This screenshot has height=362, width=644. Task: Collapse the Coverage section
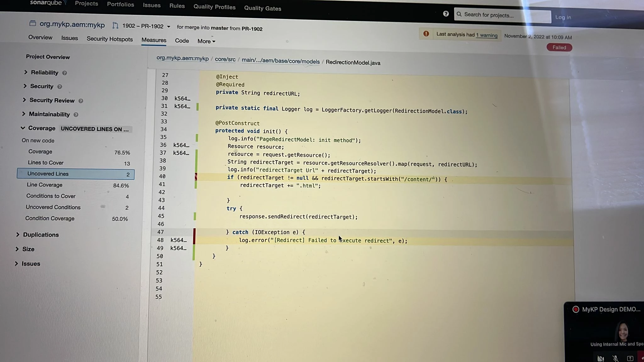click(23, 128)
